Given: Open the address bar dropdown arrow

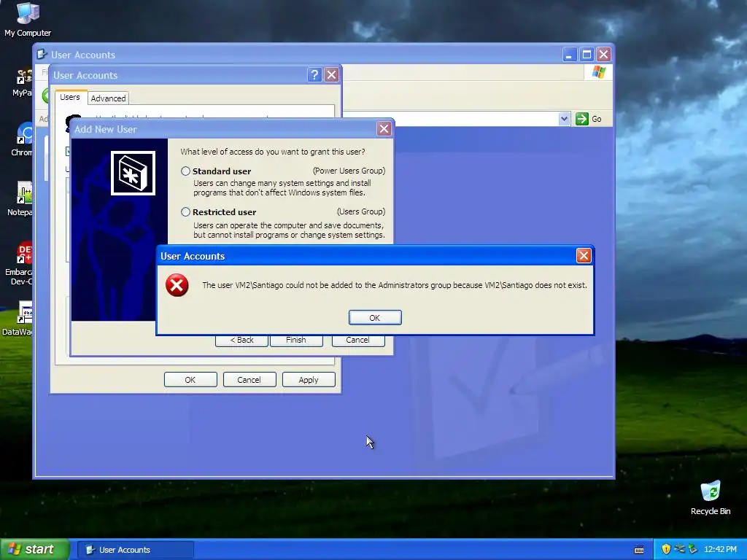Looking at the screenshot, I should pyautogui.click(x=564, y=119).
